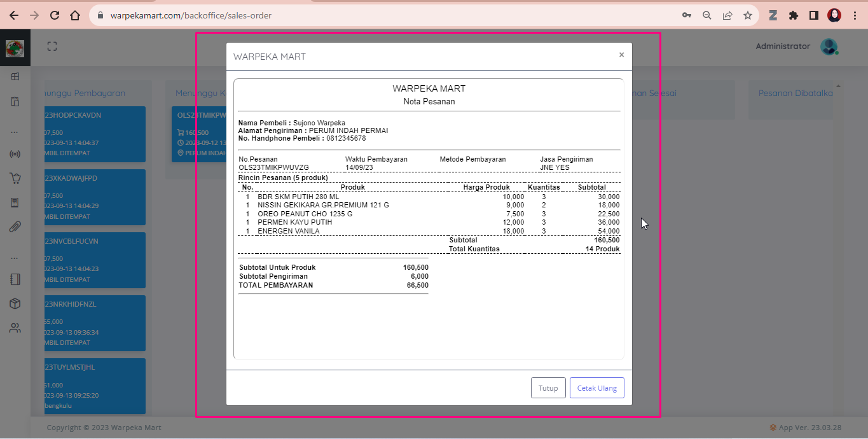Viewport: 868px width, 439px height.
Task: Click the JNE YES shipping service text
Action: coord(555,167)
